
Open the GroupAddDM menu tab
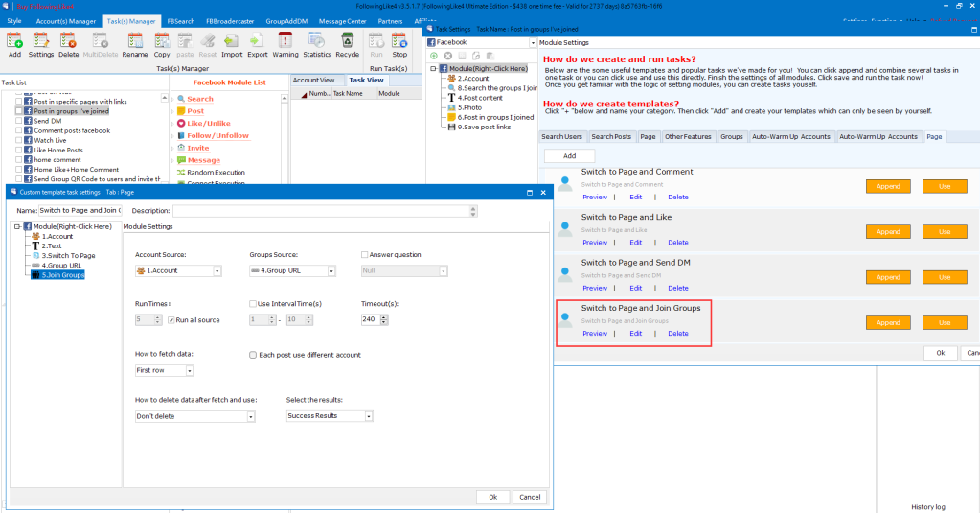tap(286, 21)
